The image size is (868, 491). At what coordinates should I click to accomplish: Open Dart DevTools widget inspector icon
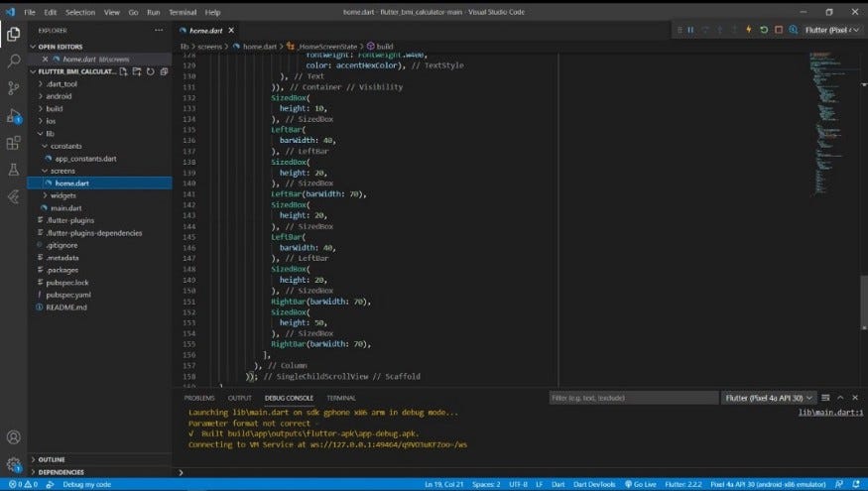[794, 30]
